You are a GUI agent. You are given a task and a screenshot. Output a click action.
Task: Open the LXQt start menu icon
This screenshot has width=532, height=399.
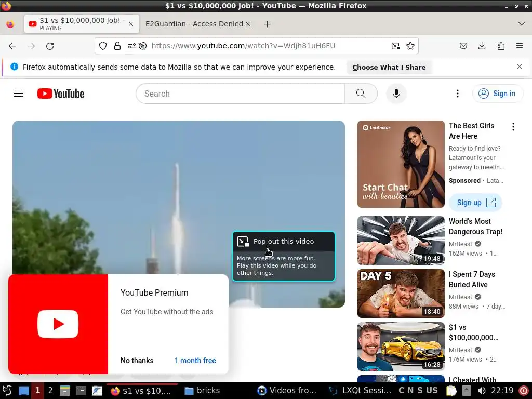pyautogui.click(x=7, y=391)
